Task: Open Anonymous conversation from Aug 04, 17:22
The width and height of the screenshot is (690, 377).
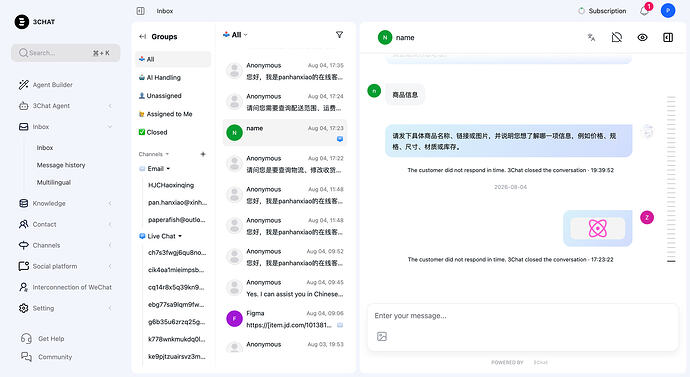Action: point(285,164)
